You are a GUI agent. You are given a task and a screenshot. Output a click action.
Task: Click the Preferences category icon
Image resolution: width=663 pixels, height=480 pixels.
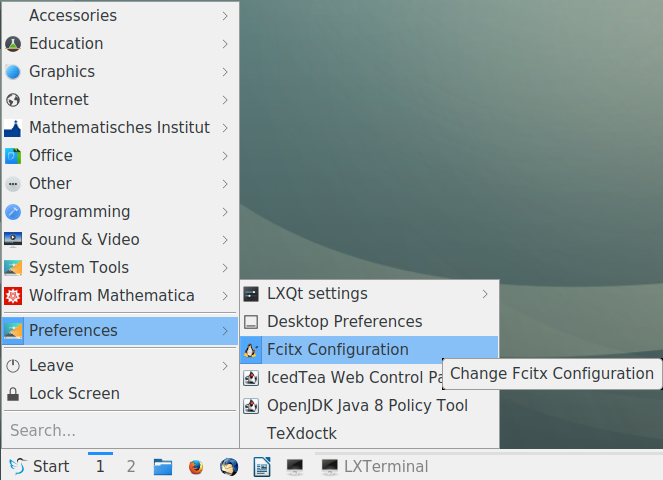[13, 331]
